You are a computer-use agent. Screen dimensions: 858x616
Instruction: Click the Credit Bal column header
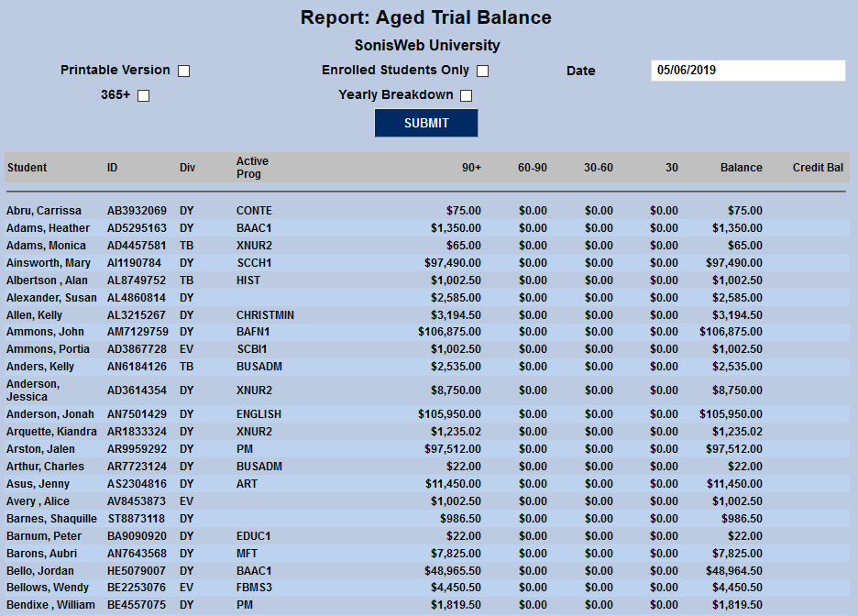coord(817,168)
